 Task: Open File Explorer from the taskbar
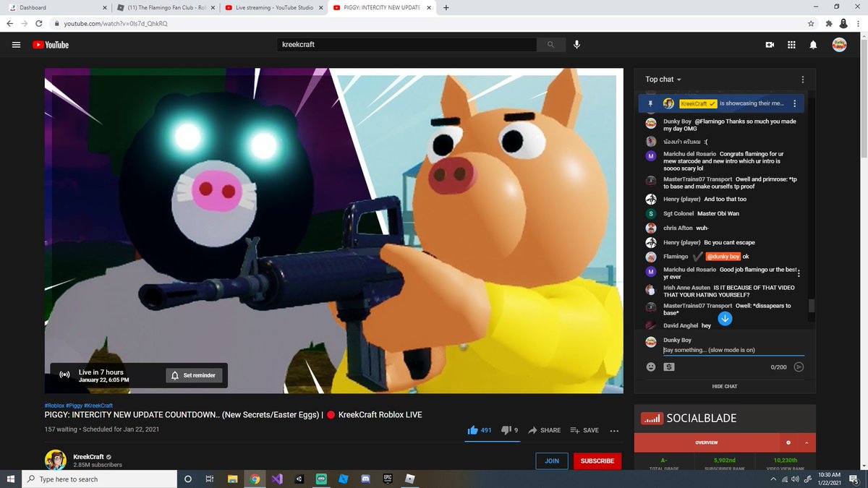point(232,479)
